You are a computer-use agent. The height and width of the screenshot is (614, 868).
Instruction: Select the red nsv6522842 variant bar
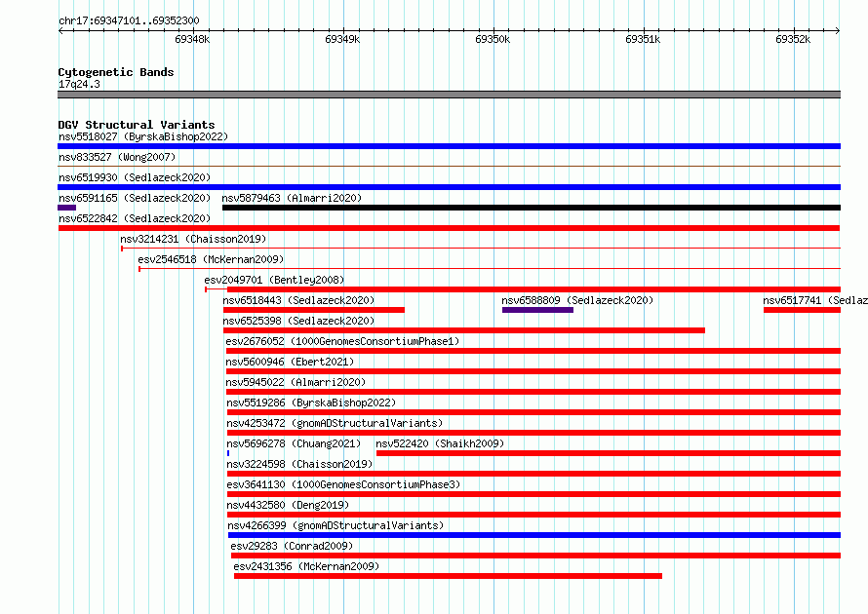pos(449,228)
